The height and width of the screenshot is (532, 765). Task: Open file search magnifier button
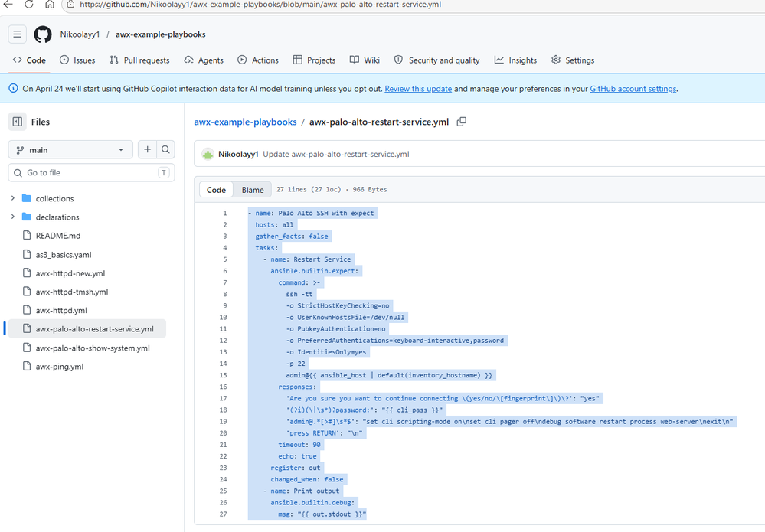click(166, 150)
